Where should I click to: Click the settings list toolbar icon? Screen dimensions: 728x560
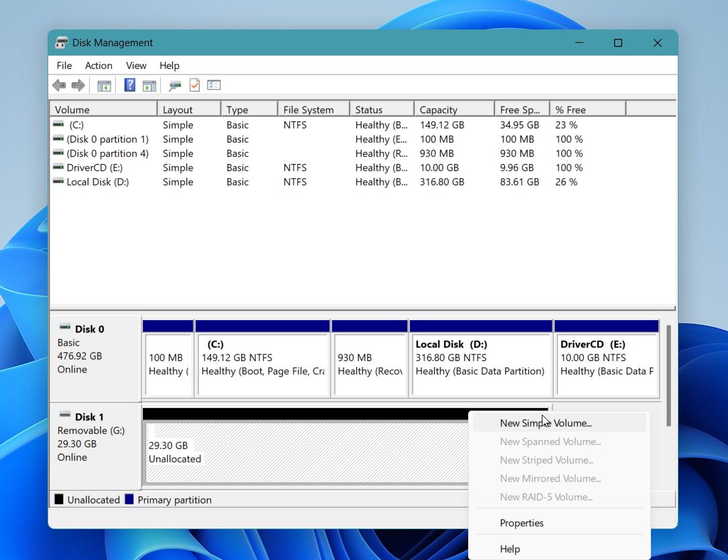(x=214, y=85)
